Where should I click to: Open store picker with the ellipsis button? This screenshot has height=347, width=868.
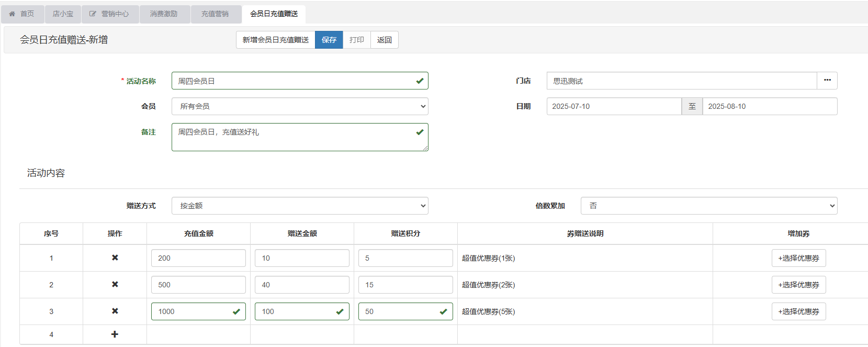tap(827, 81)
